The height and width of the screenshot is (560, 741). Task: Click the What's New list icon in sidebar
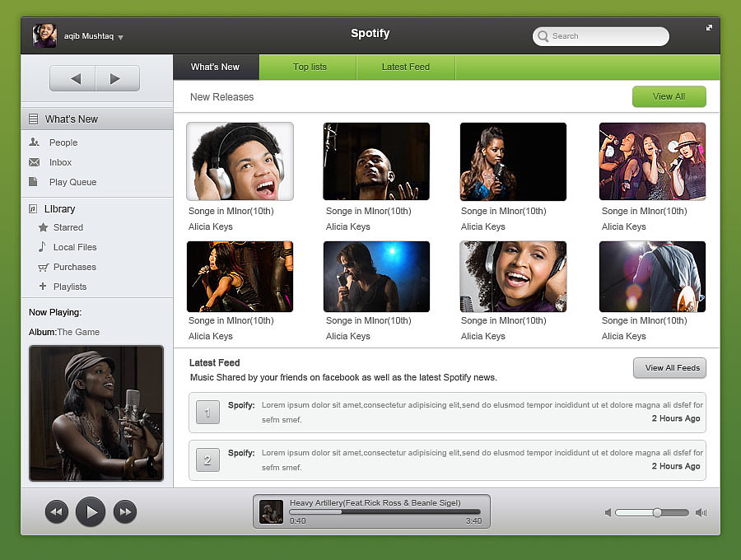coord(33,119)
